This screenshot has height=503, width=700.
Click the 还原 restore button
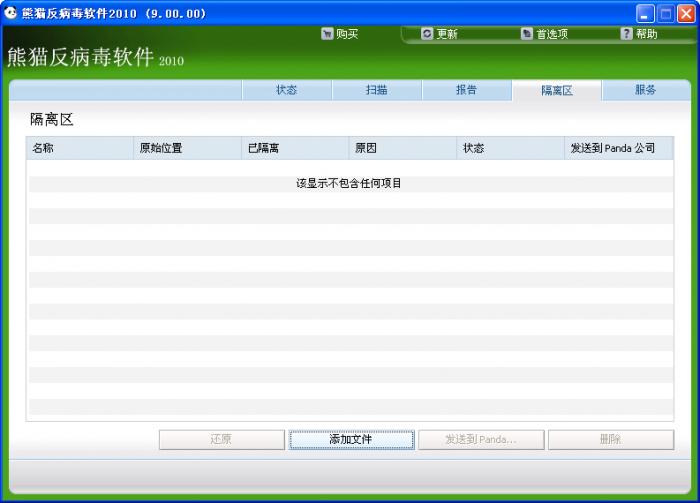222,440
